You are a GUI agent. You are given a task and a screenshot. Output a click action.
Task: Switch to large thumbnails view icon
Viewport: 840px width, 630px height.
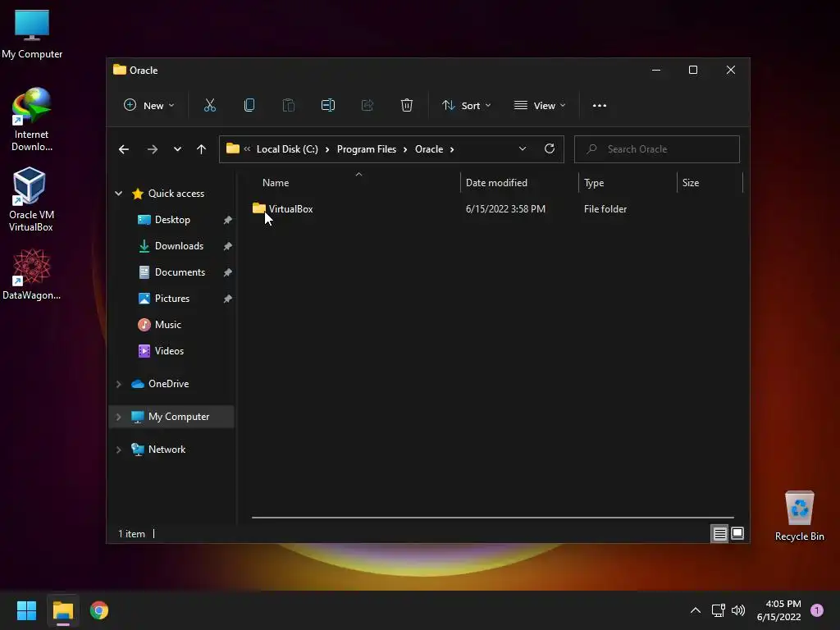[x=737, y=533]
